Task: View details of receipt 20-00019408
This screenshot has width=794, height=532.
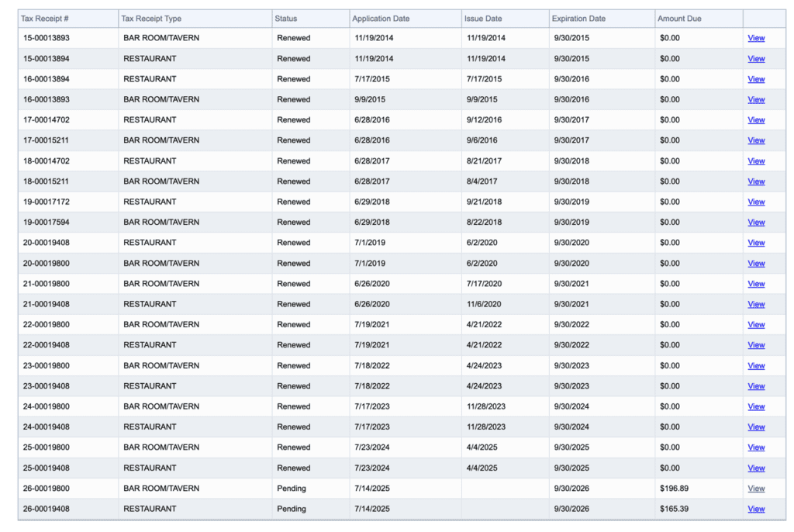Action: tap(756, 243)
